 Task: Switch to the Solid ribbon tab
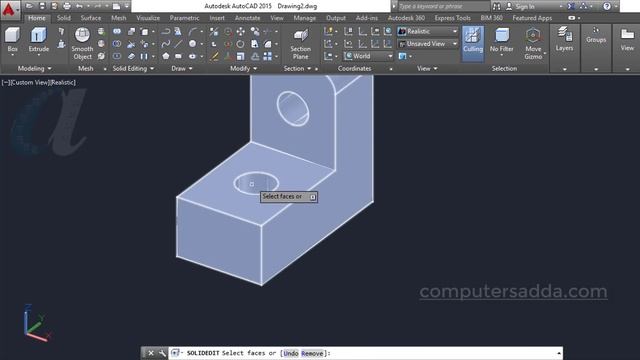click(x=64, y=18)
